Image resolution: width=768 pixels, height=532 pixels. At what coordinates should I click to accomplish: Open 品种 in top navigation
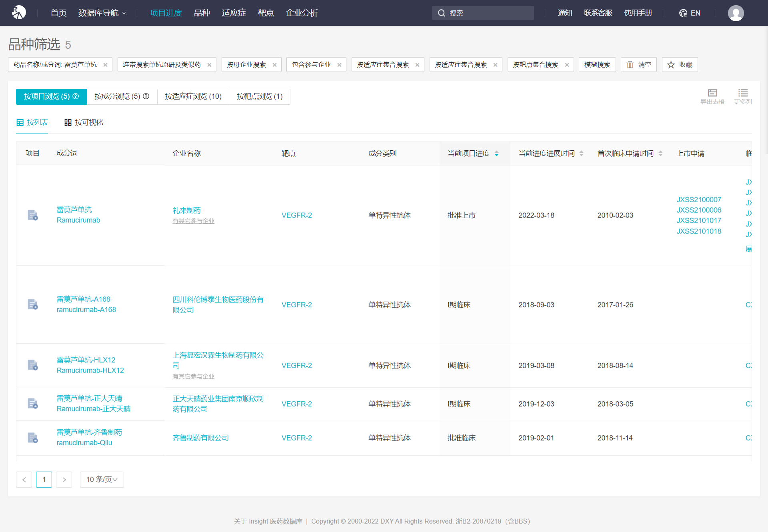click(x=202, y=13)
